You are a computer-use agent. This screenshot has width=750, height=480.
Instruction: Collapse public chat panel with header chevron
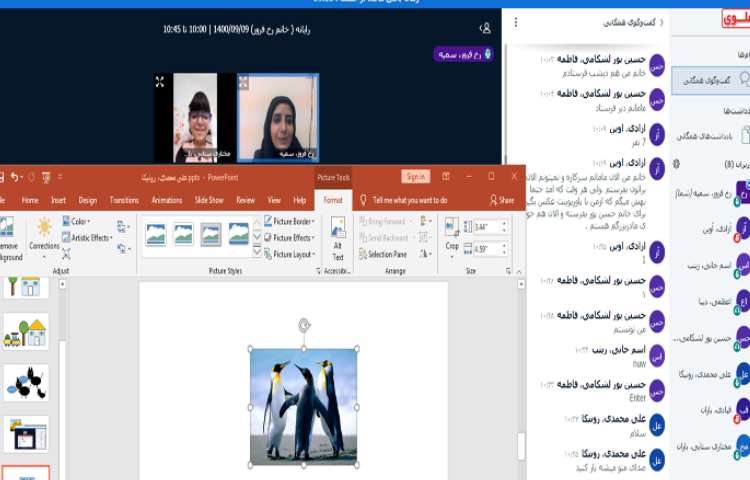coord(662,22)
